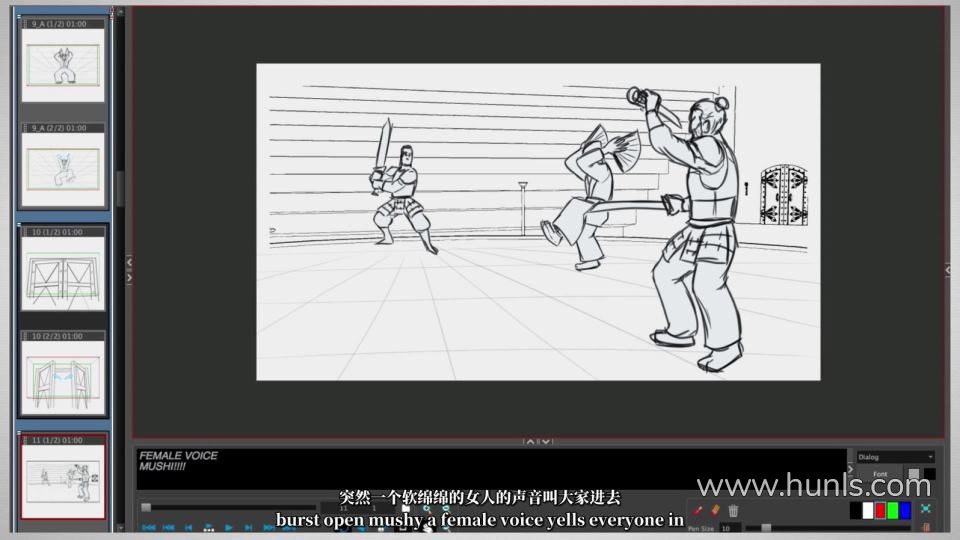The image size is (960, 540).
Task: Pick the green color swatch
Action: 893,510
